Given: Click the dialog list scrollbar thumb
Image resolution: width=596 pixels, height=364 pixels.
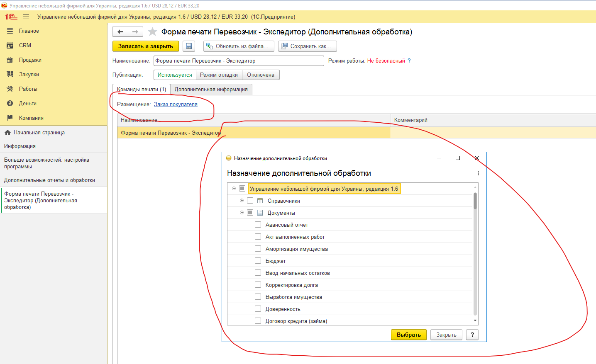Looking at the screenshot, I should click(x=475, y=201).
